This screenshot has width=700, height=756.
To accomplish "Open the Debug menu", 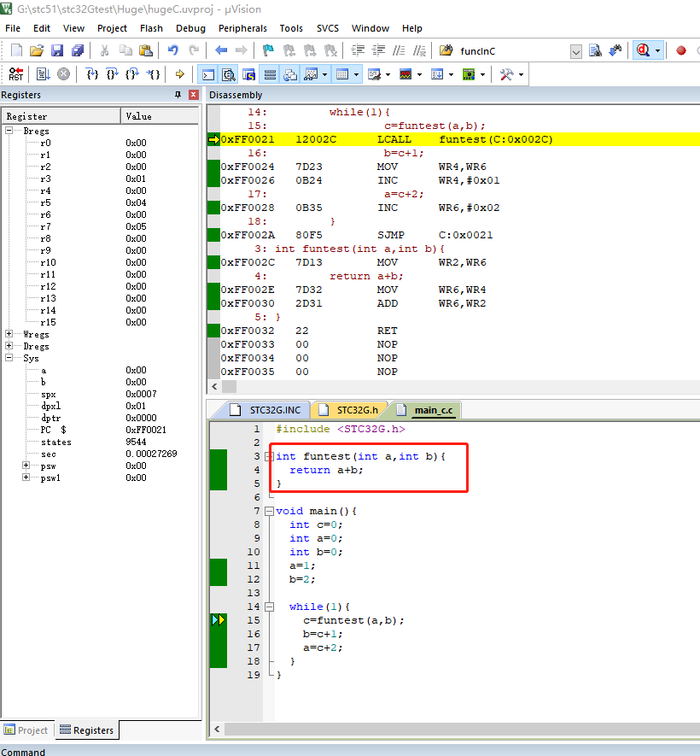I will tap(190, 28).
